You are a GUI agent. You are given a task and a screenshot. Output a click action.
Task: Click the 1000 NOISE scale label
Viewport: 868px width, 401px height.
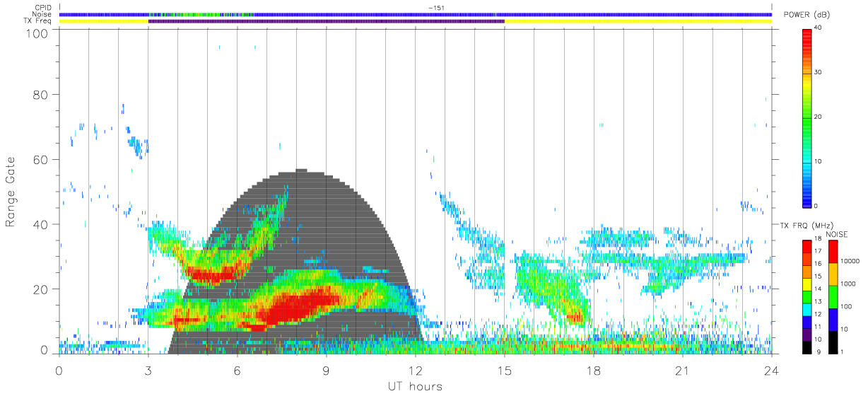click(849, 284)
